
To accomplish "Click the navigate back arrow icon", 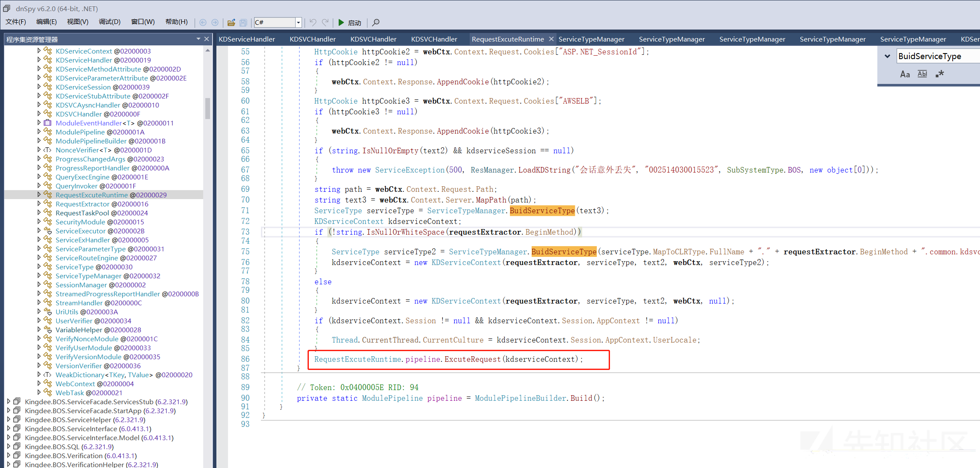I will (203, 22).
